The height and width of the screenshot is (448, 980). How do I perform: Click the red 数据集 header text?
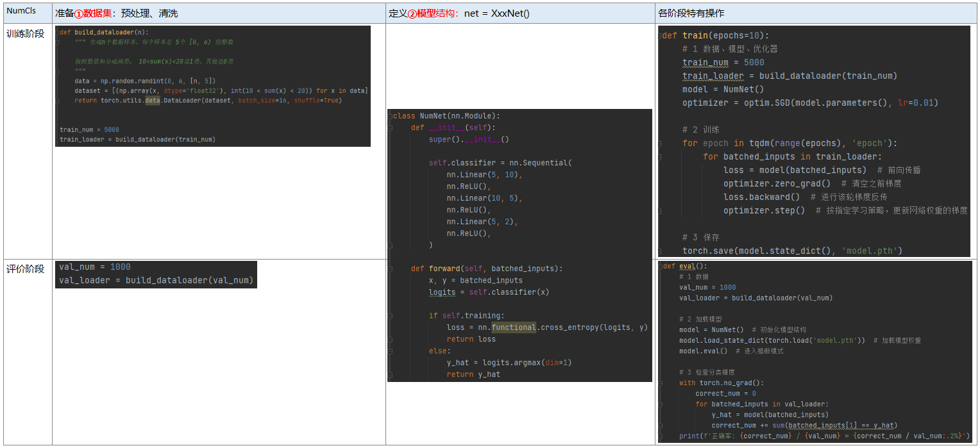98,13
